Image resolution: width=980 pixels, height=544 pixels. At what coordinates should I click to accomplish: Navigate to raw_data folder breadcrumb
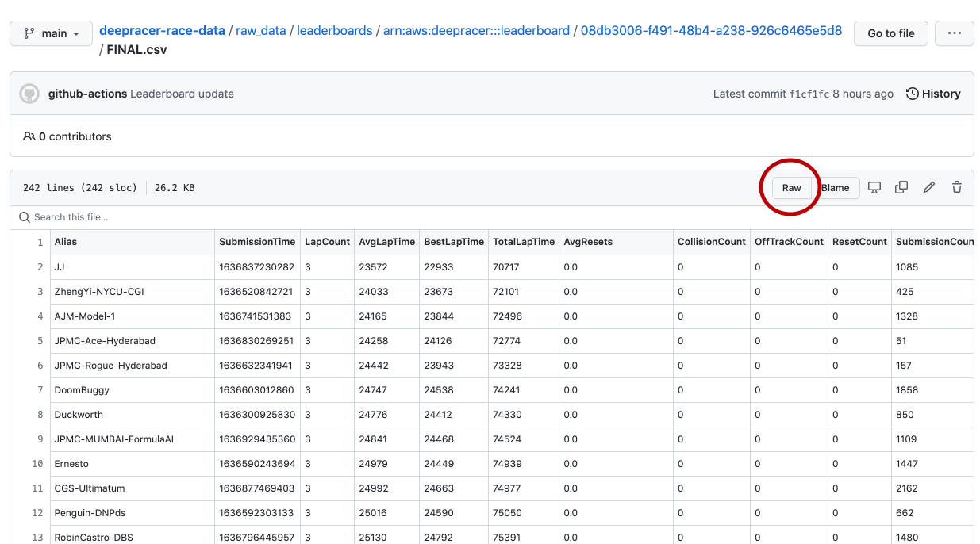coord(260,31)
